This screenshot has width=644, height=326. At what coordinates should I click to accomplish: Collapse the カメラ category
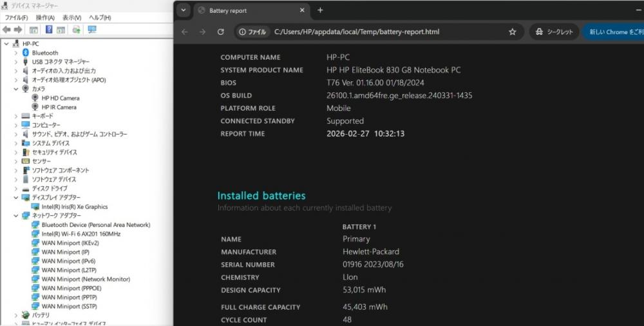16,89
